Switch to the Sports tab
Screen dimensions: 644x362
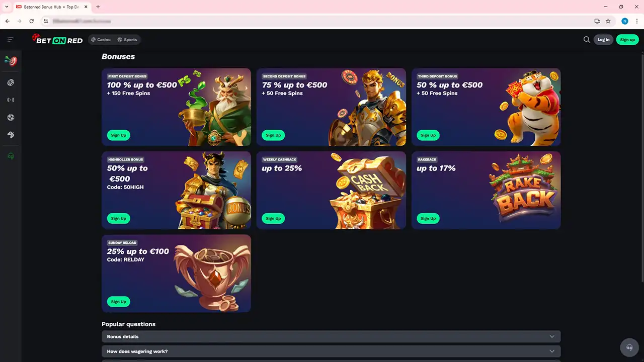(127, 40)
